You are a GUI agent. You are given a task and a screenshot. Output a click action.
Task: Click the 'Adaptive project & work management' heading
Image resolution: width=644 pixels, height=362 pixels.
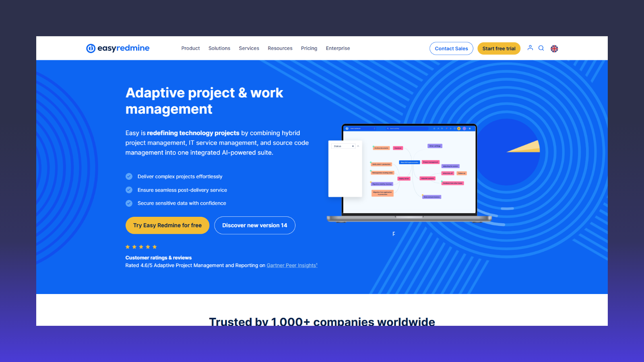[204, 101]
